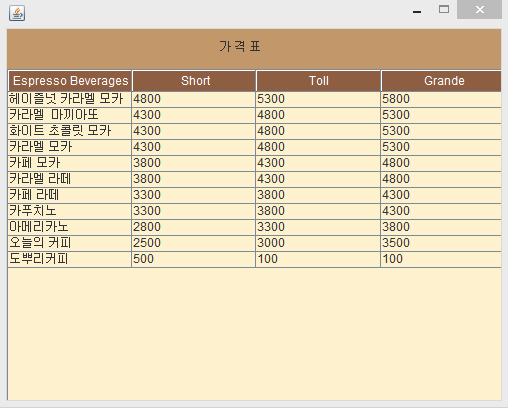Image resolution: width=508 pixels, height=408 pixels.
Task: Select the 카라멜 마끼아또 row name
Action: click(x=70, y=115)
